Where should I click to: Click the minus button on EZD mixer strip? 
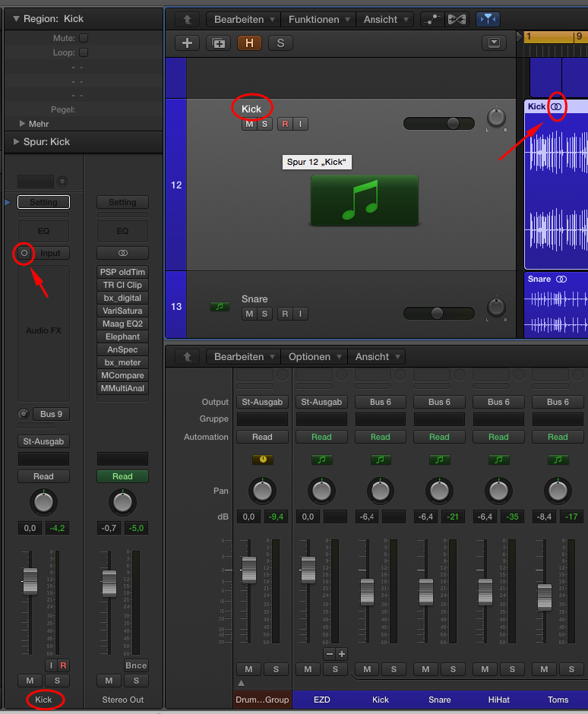tap(329, 654)
